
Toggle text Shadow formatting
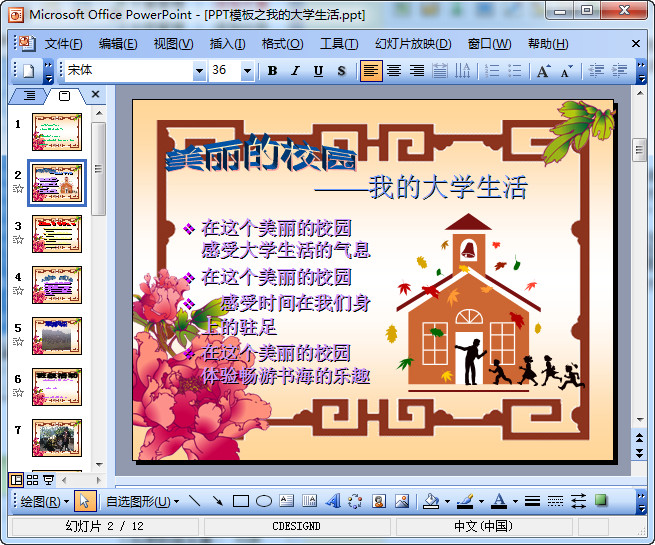coord(341,71)
